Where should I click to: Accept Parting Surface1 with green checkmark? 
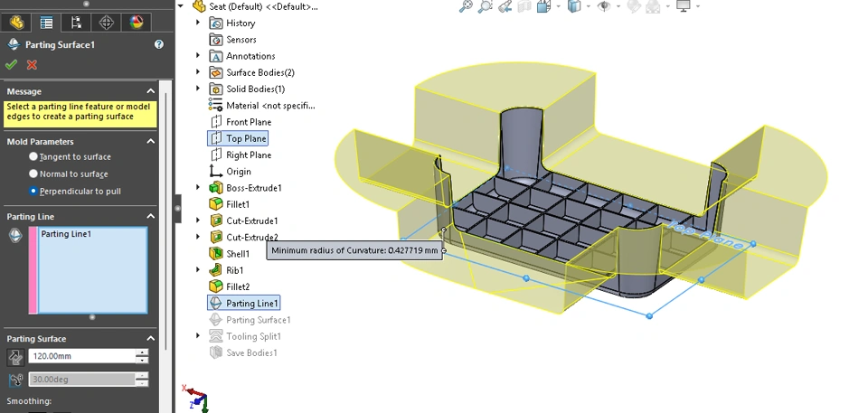point(11,65)
